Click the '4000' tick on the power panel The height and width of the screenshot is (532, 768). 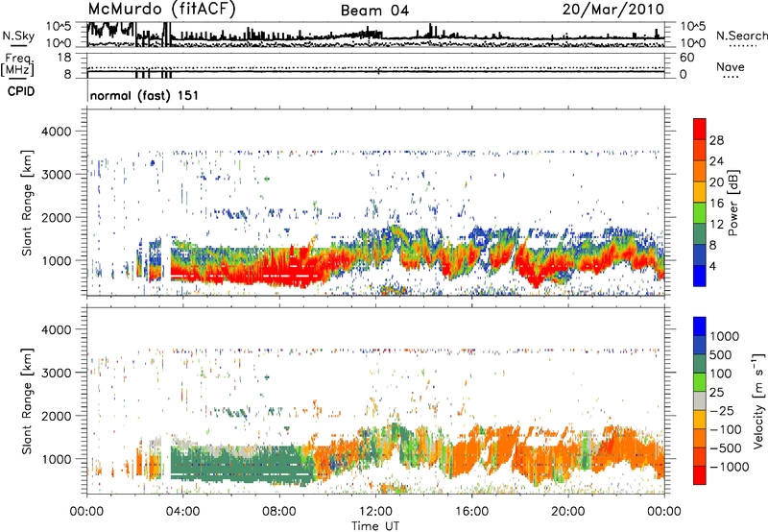point(56,132)
